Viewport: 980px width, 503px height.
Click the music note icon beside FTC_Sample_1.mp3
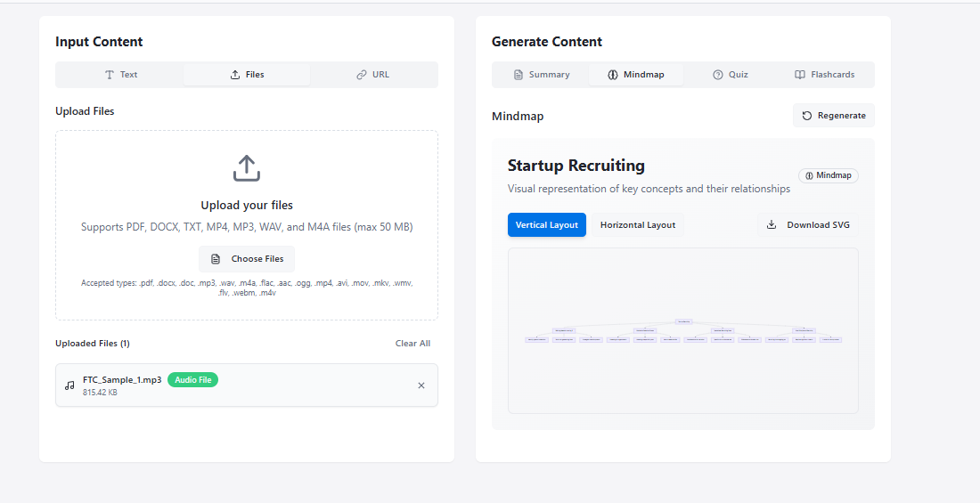[69, 385]
